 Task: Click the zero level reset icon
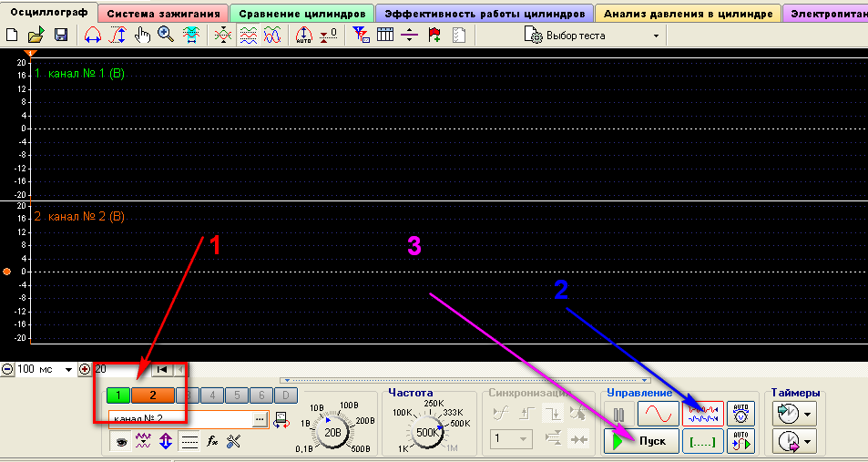[x=328, y=36]
